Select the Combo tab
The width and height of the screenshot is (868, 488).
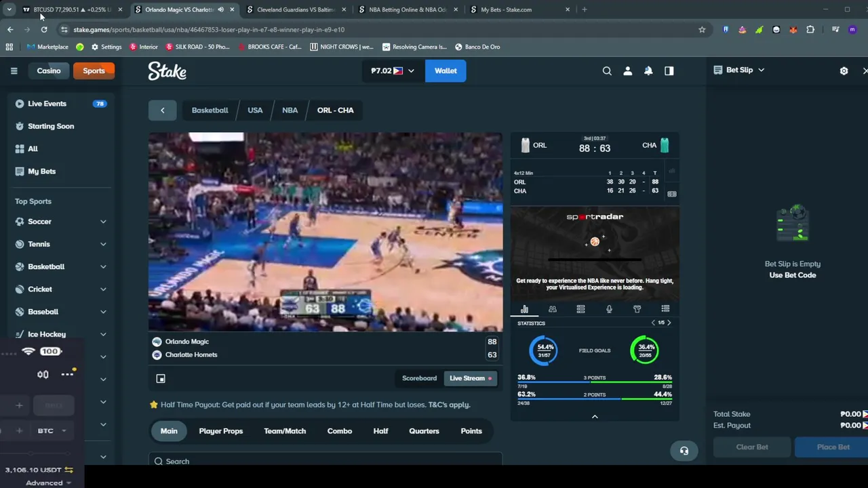(340, 431)
